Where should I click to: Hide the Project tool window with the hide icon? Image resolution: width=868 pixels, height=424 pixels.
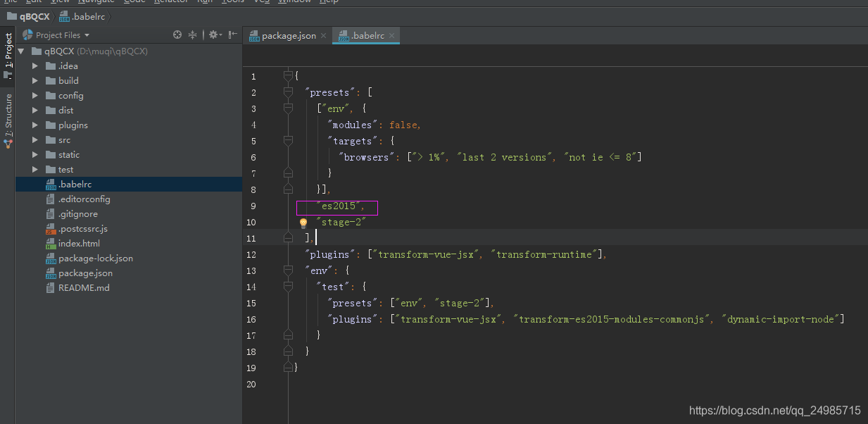pos(232,35)
